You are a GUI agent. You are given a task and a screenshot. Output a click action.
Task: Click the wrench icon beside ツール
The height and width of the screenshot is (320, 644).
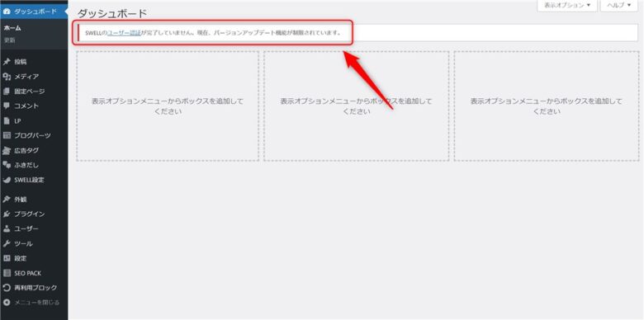[6, 243]
